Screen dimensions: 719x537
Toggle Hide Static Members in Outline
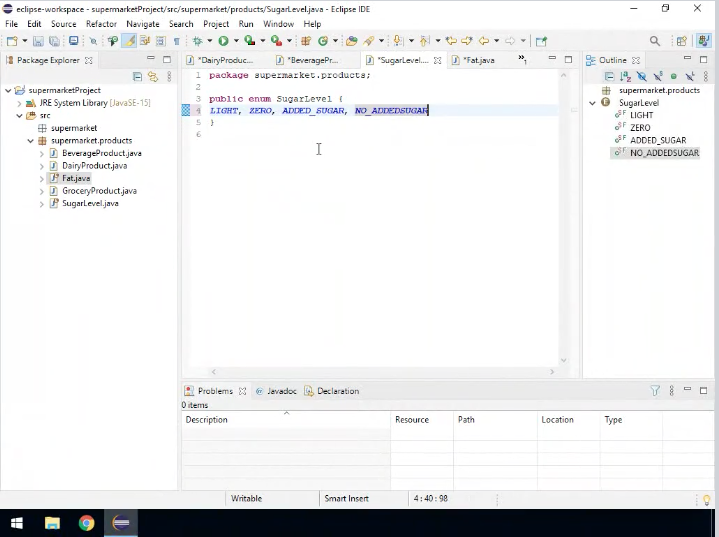pos(657,77)
